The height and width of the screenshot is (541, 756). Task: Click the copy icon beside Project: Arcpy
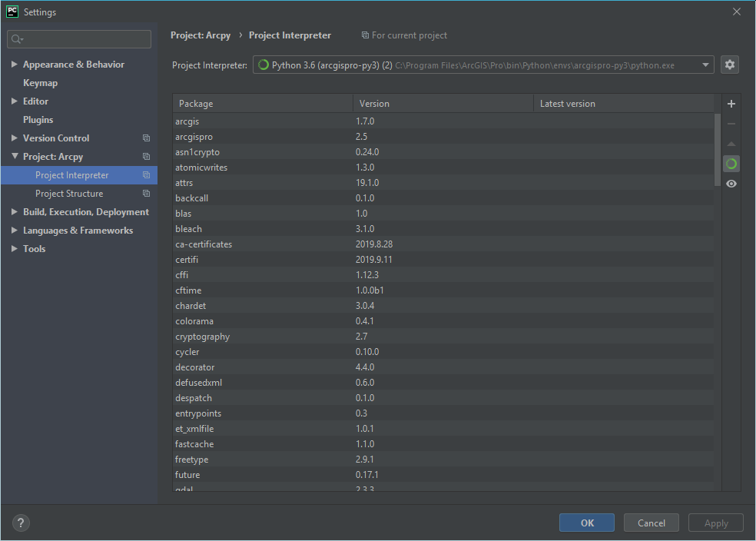[x=146, y=157]
